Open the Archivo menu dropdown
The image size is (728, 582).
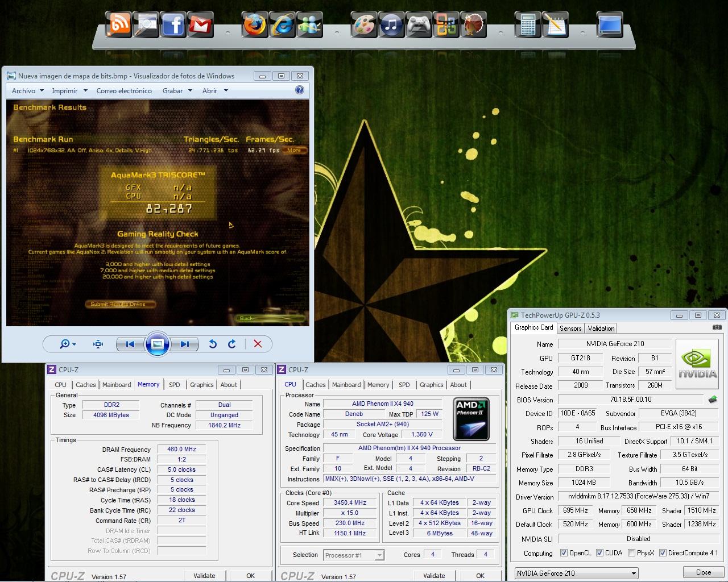point(27,90)
